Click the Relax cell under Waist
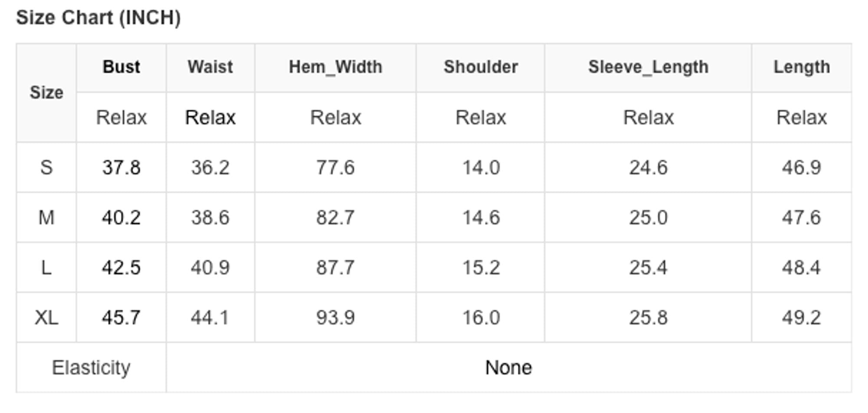Viewport: 868px width, 413px height. [x=210, y=117]
